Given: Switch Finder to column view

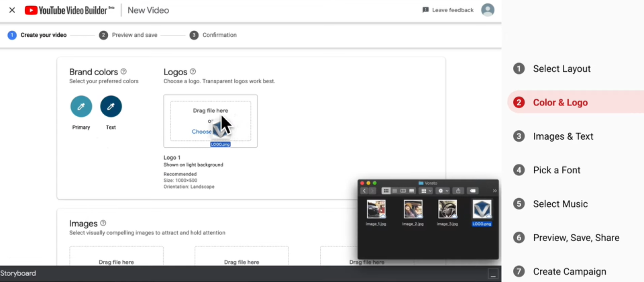Looking at the screenshot, I should pyautogui.click(x=402, y=191).
